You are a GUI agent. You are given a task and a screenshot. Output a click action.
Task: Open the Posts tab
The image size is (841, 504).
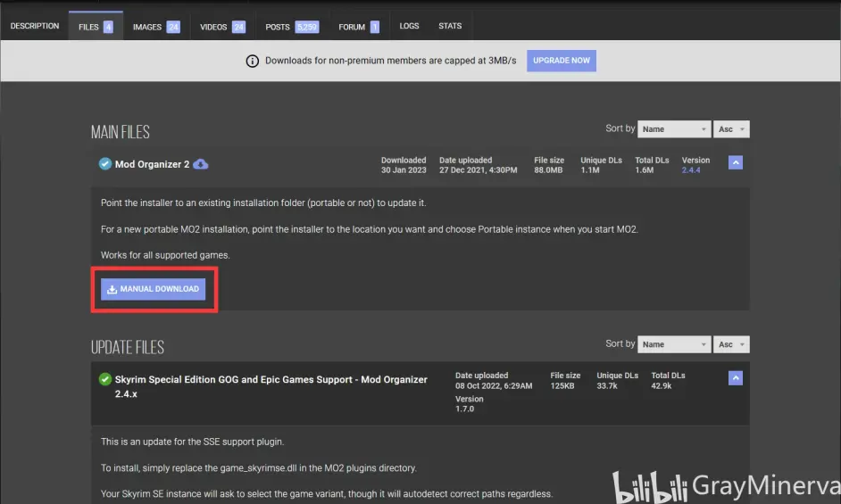pyautogui.click(x=291, y=27)
